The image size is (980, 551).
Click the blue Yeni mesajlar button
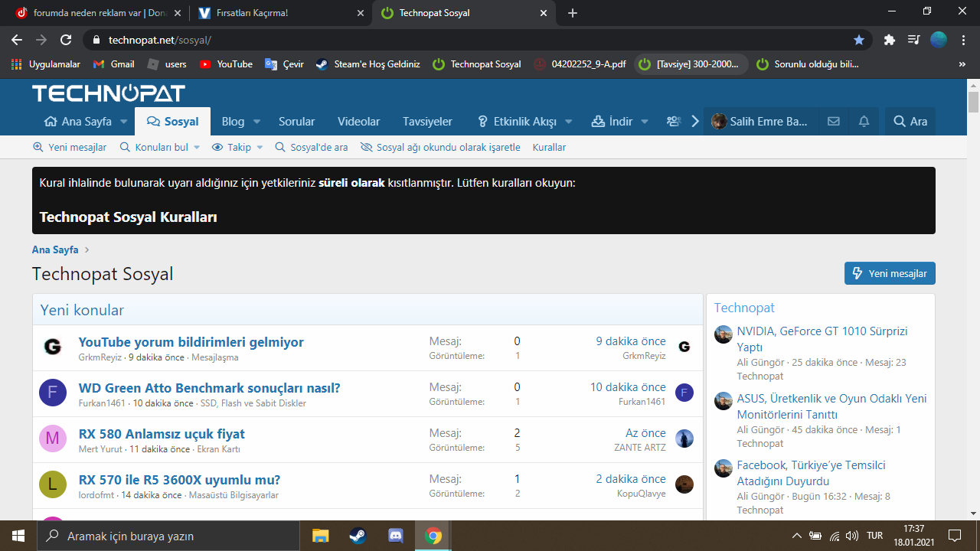coord(890,273)
